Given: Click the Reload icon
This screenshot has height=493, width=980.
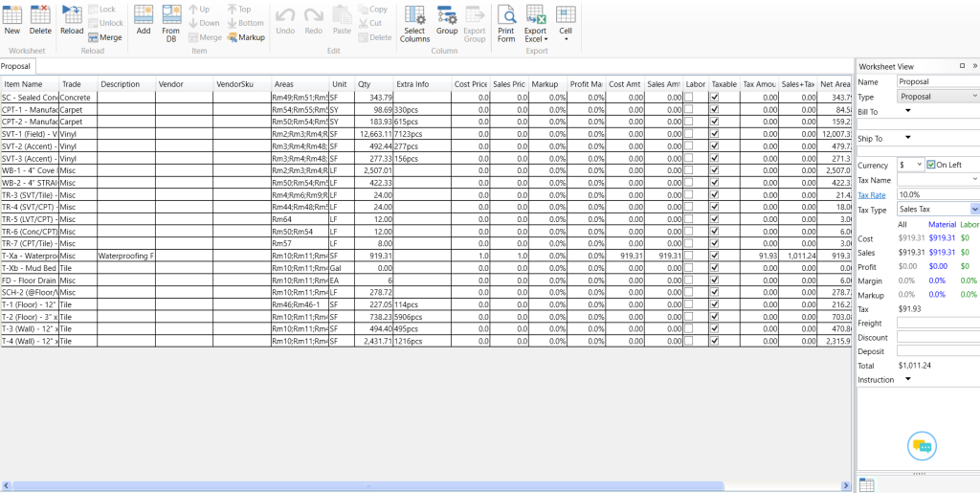Looking at the screenshot, I should (72, 19).
